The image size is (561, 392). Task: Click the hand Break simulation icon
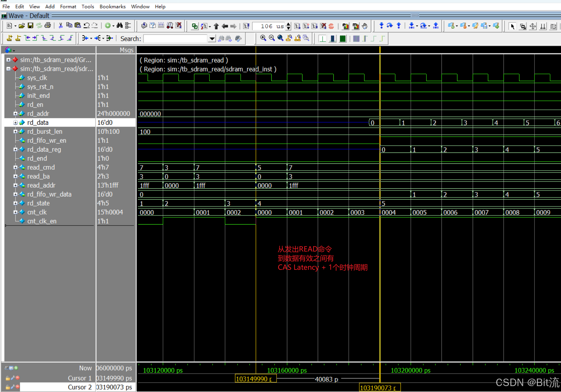coord(365,26)
